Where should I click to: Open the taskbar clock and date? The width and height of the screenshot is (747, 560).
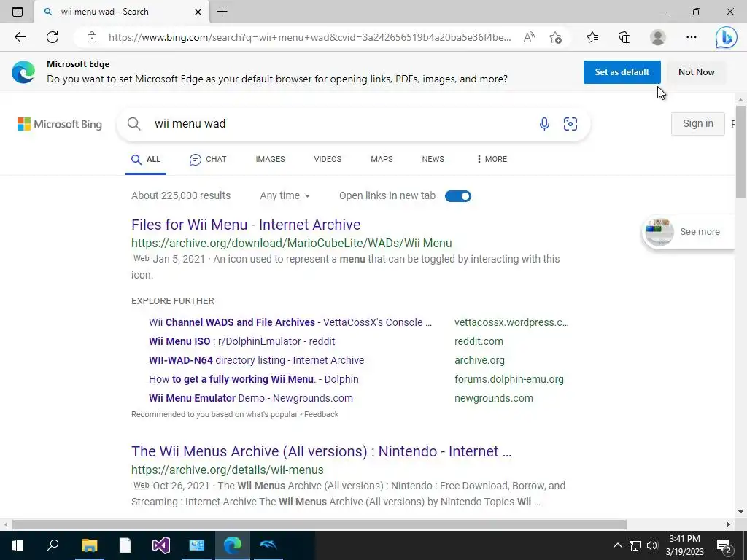[x=685, y=545]
